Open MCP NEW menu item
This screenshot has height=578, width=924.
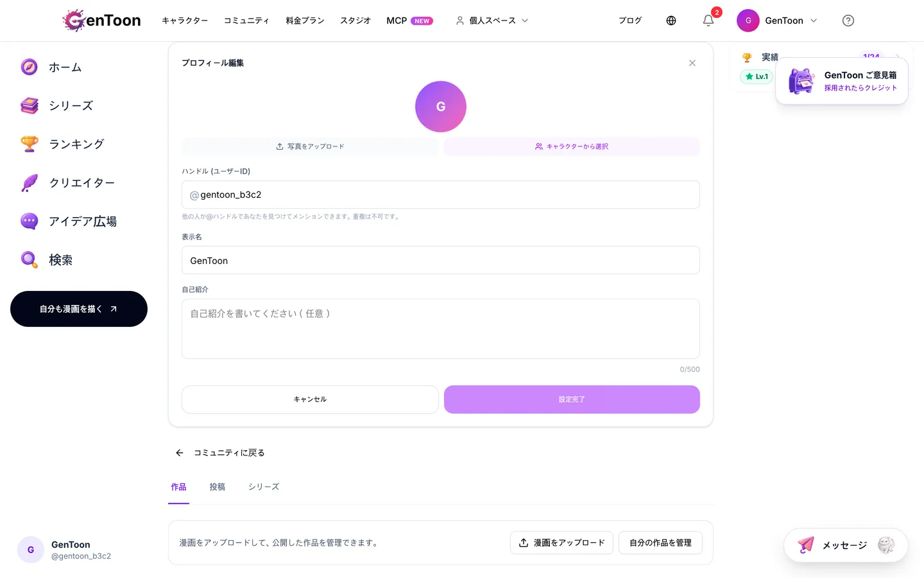point(409,21)
